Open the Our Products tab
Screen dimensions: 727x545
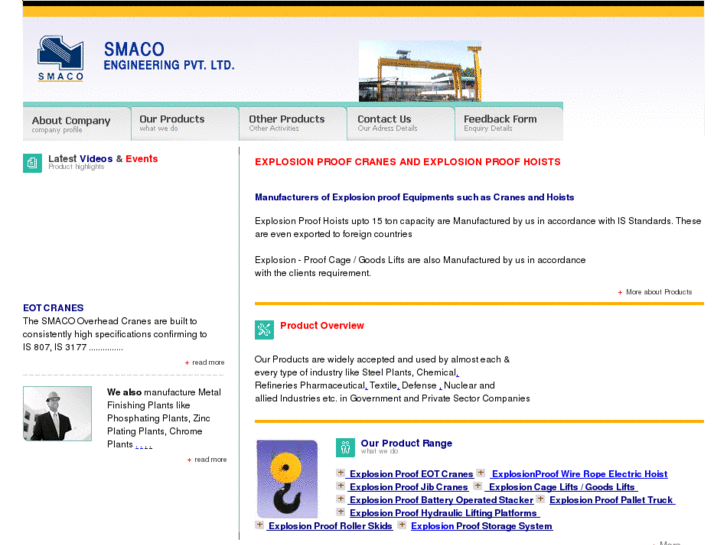pyautogui.click(x=185, y=124)
